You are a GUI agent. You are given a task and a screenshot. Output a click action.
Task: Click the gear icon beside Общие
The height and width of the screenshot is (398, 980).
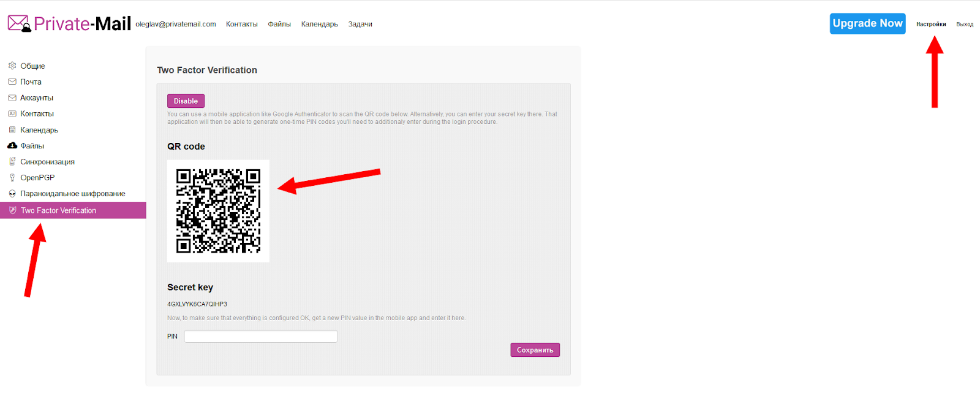[12, 66]
